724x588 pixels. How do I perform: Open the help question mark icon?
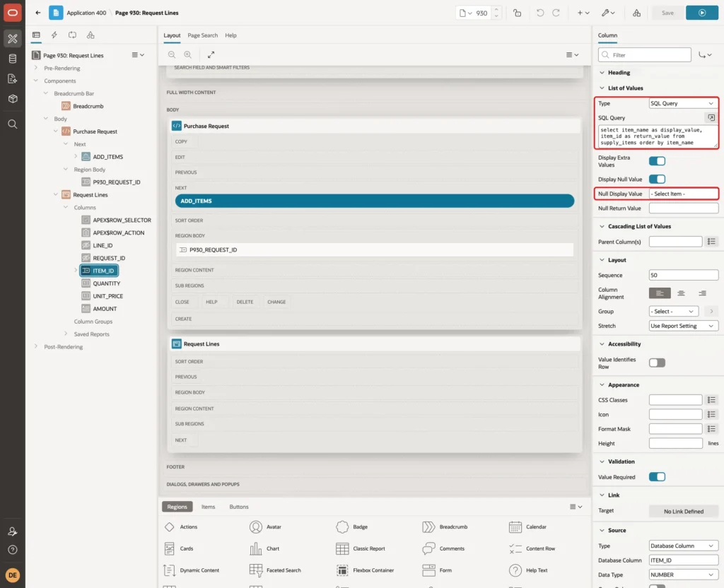pyautogui.click(x=13, y=550)
